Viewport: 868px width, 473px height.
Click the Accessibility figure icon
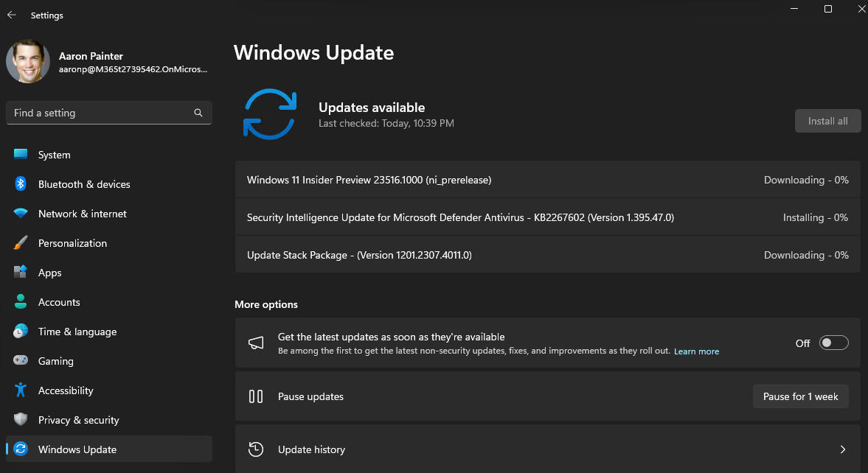click(21, 390)
